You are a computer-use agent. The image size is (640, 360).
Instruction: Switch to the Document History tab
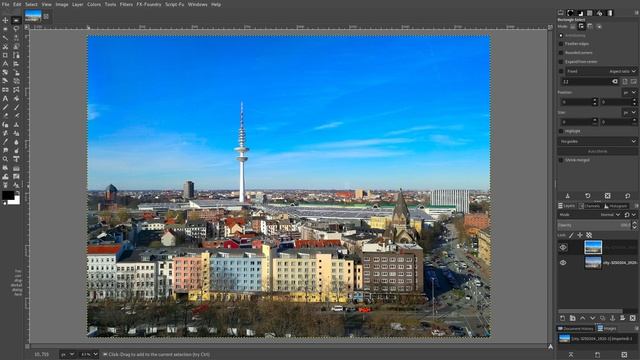[576, 328]
